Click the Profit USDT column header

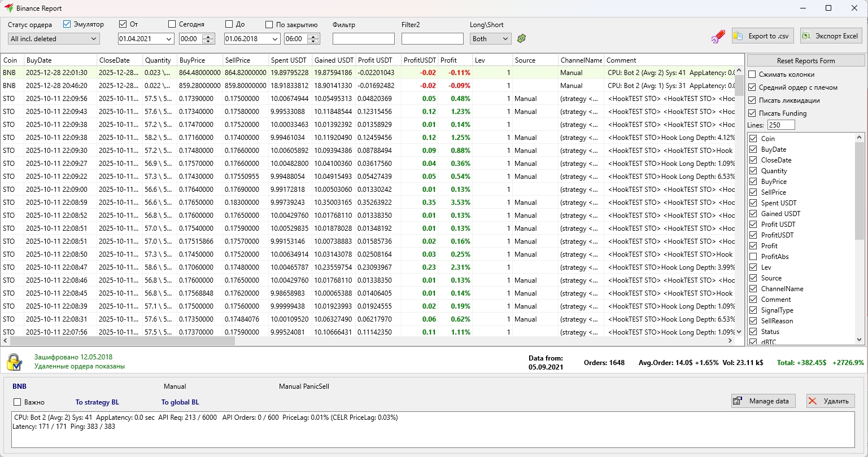(x=375, y=60)
